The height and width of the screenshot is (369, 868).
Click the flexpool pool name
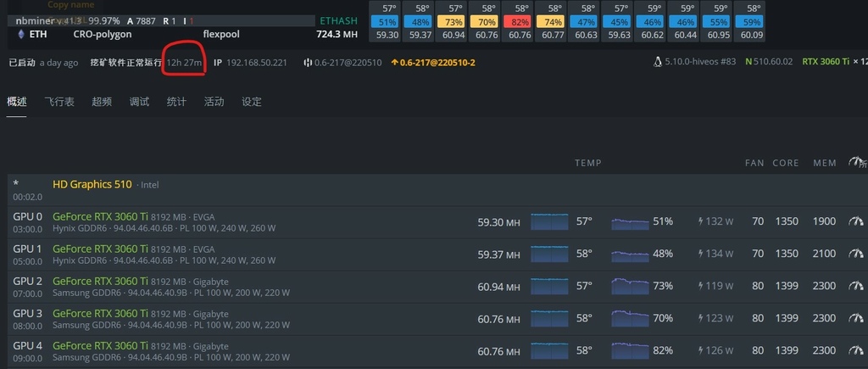(221, 34)
